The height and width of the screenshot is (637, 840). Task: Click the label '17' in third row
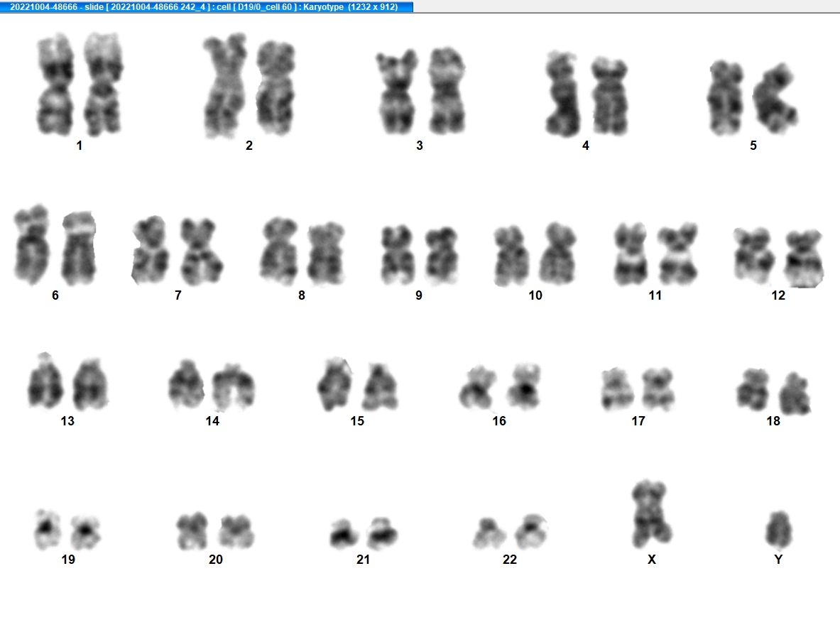(x=638, y=421)
